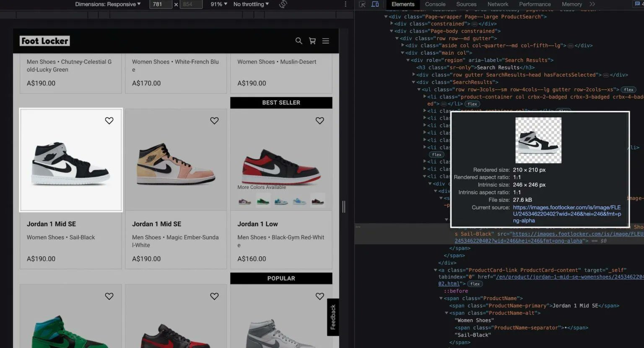The height and width of the screenshot is (348, 644).
Task: Click the rotate device orientation icon
Action: click(283, 4)
